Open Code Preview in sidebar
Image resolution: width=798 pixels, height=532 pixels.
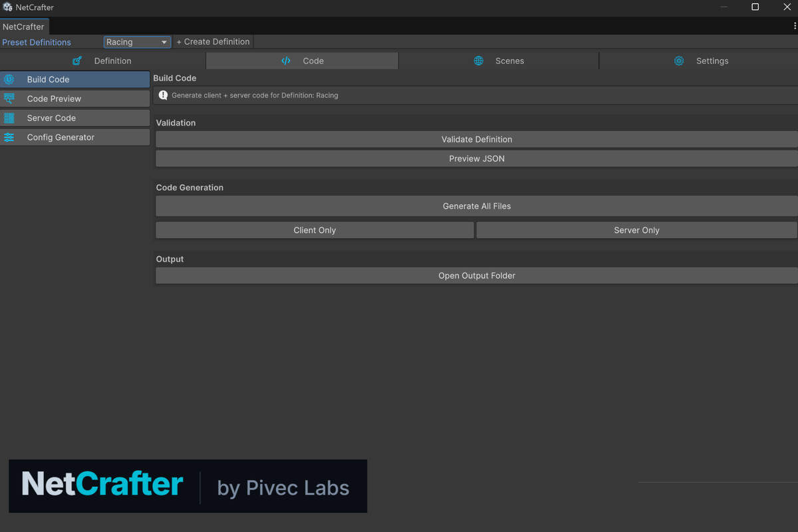click(75, 98)
